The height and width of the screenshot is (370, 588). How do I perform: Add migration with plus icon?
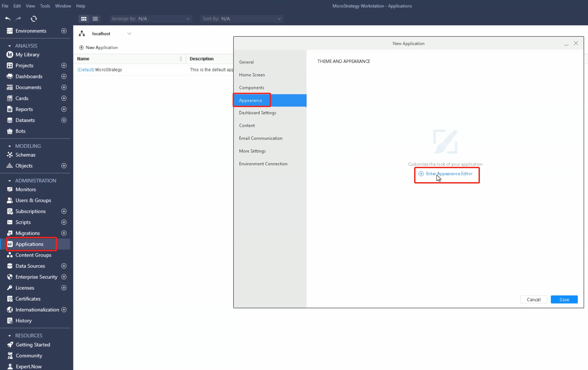[64, 233]
